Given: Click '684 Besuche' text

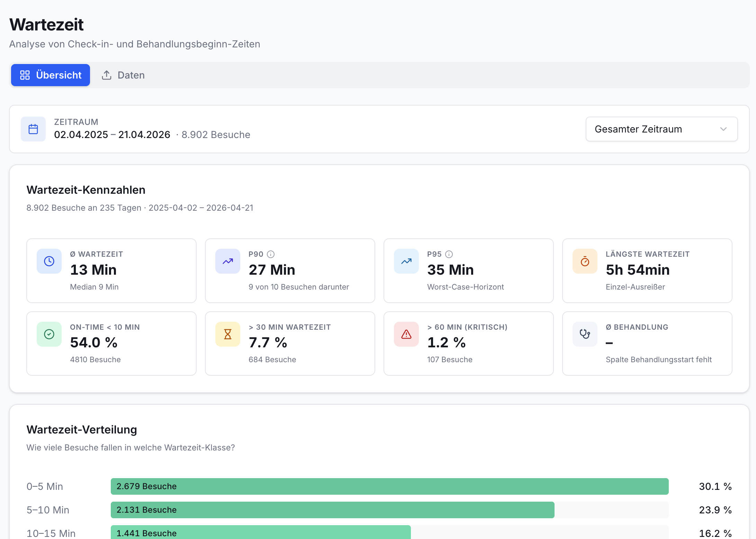Looking at the screenshot, I should pyautogui.click(x=272, y=360).
